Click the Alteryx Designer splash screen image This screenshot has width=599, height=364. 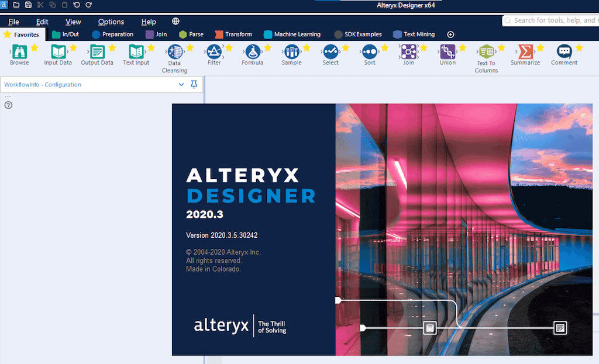pos(382,230)
